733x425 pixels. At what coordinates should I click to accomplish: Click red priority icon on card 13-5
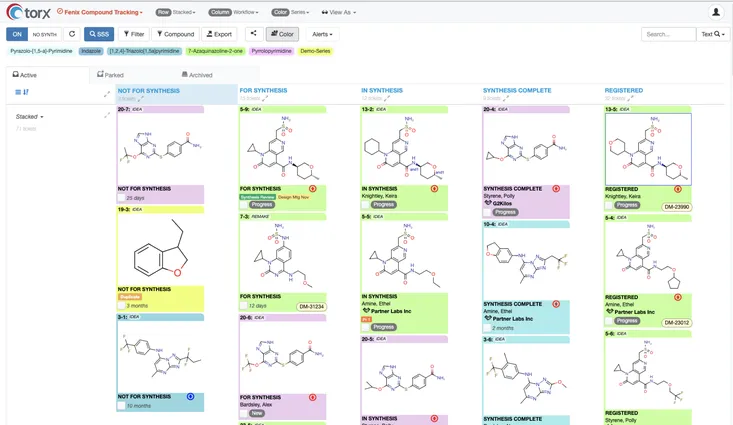pos(678,189)
